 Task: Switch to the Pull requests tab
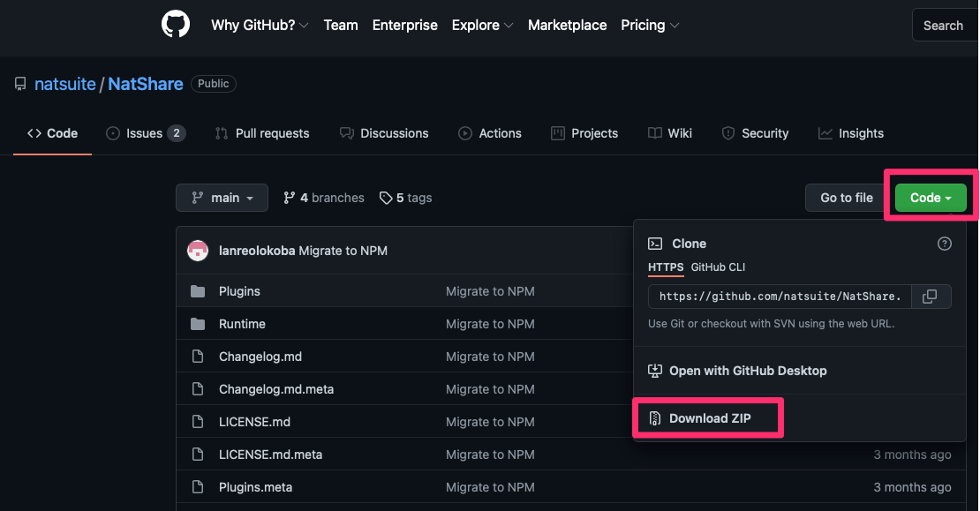(262, 133)
